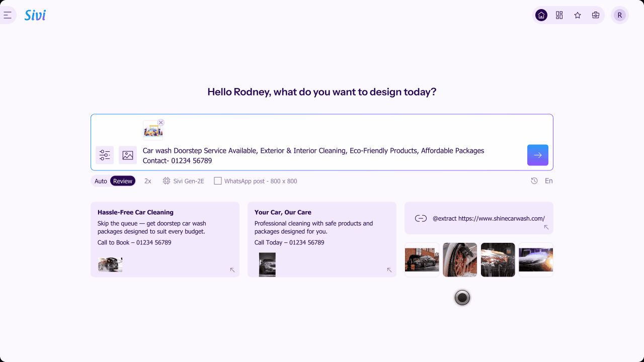Click the car image in Your Car, Our Care card
The image size is (644, 362).
pos(267,264)
